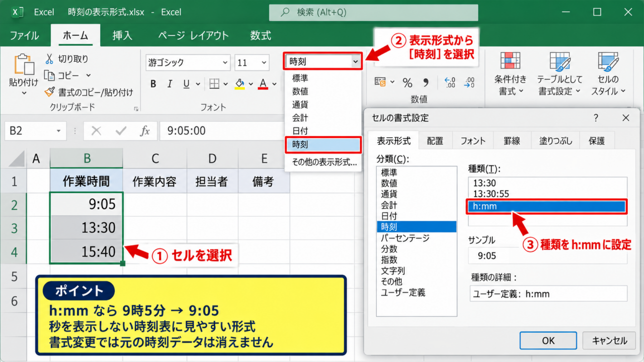
Task: Apply underline with the U icon
Action: (x=186, y=84)
